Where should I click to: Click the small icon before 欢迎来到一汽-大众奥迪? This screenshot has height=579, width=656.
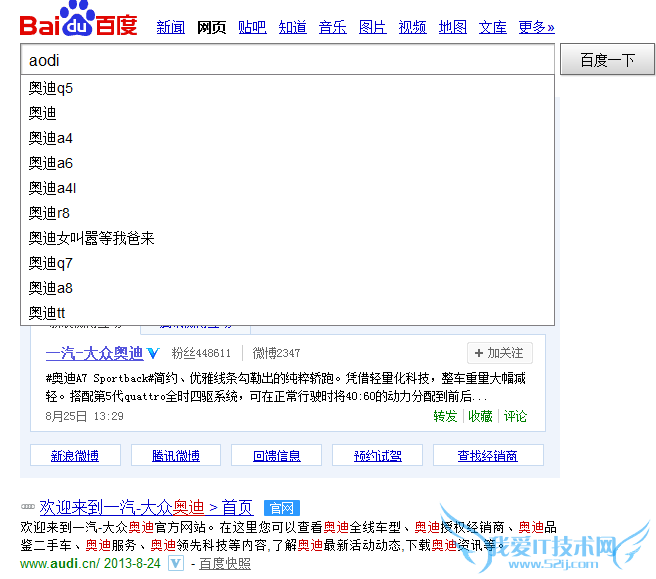[28, 507]
